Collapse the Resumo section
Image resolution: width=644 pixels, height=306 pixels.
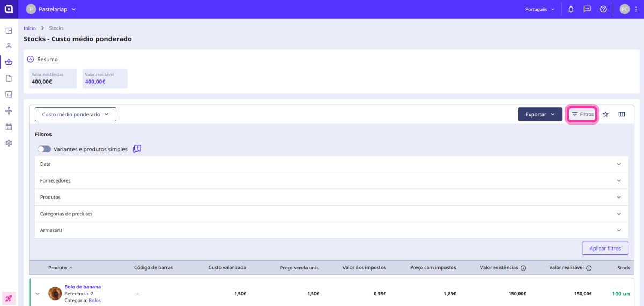pos(31,59)
